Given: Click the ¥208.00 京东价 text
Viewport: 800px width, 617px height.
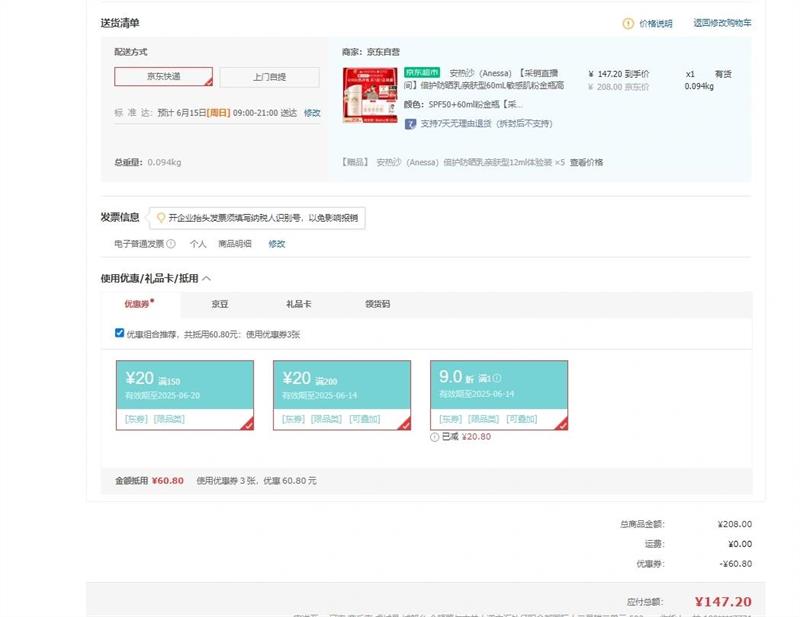Looking at the screenshot, I should (618, 87).
